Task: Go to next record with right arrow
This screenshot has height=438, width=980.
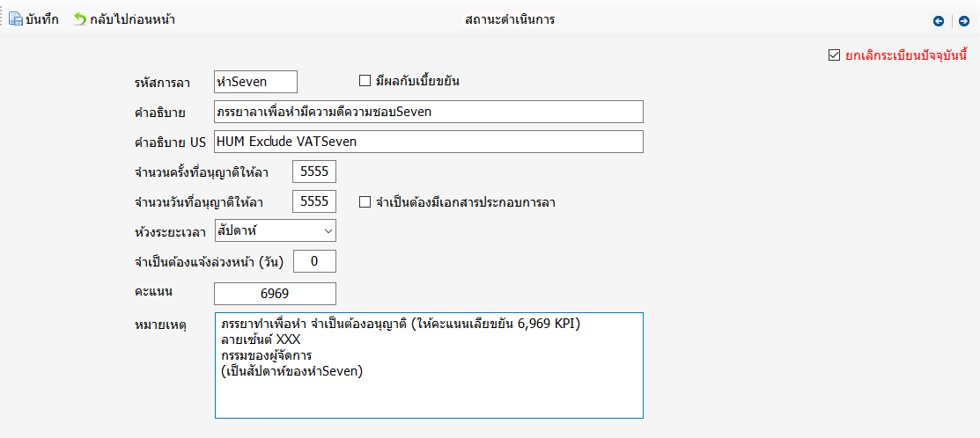Action: coord(963,21)
